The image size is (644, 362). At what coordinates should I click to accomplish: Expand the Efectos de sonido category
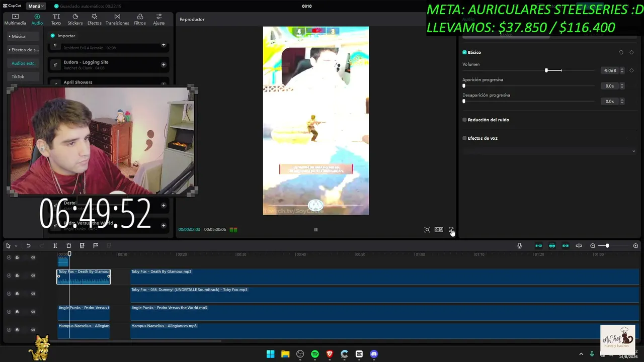coord(24,50)
